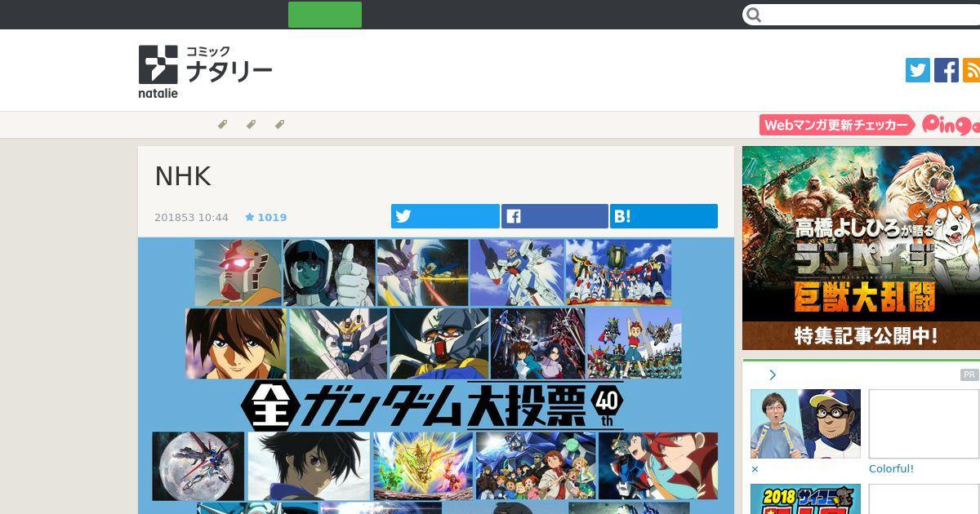Viewport: 980px width, 514px height.
Task: Share article via Facebook button
Action: coord(555,216)
